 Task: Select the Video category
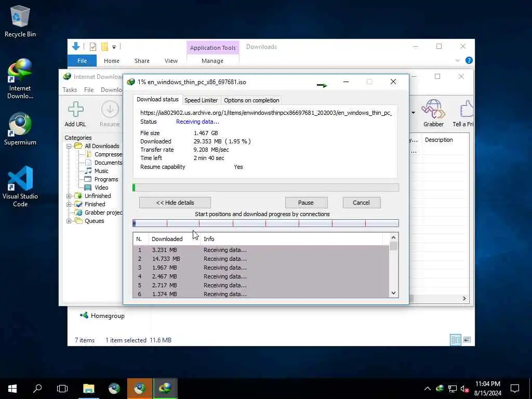(97, 188)
